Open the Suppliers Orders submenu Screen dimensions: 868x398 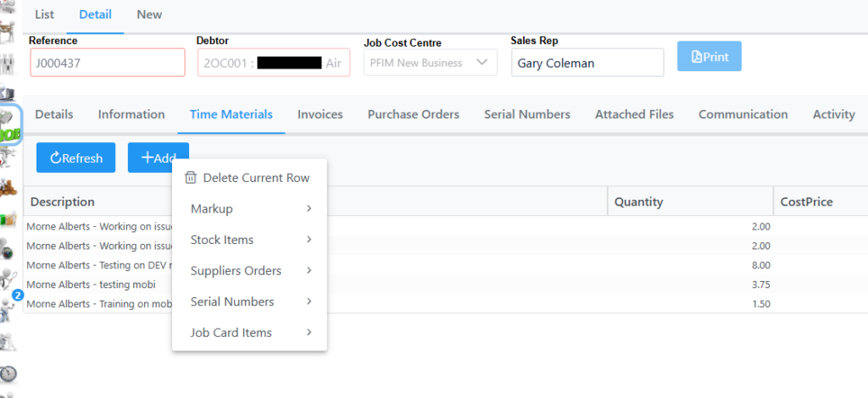click(249, 271)
